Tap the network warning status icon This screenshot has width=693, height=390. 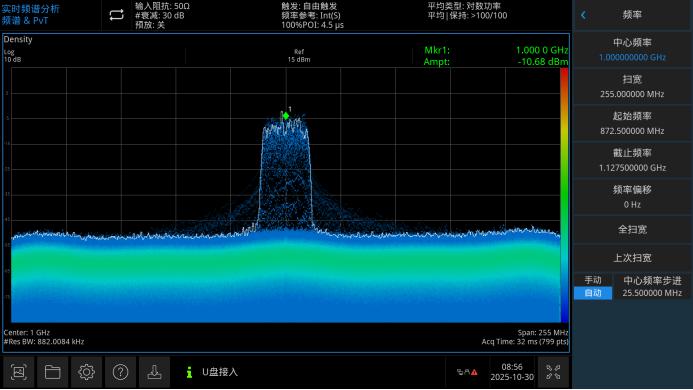coord(467,372)
